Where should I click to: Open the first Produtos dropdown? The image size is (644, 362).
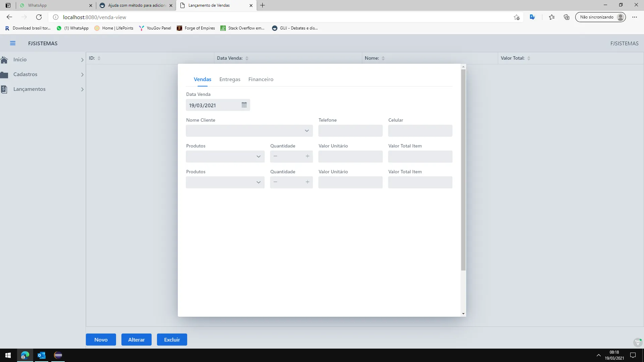[258, 157]
